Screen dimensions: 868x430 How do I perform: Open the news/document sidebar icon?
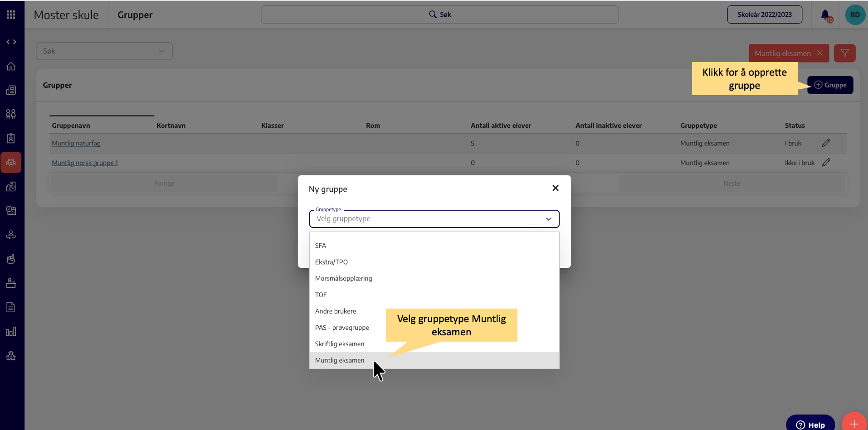11,90
